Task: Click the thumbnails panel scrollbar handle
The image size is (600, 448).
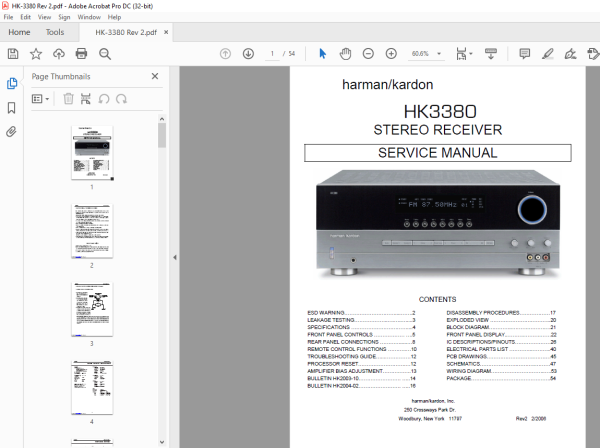Action: (162, 135)
